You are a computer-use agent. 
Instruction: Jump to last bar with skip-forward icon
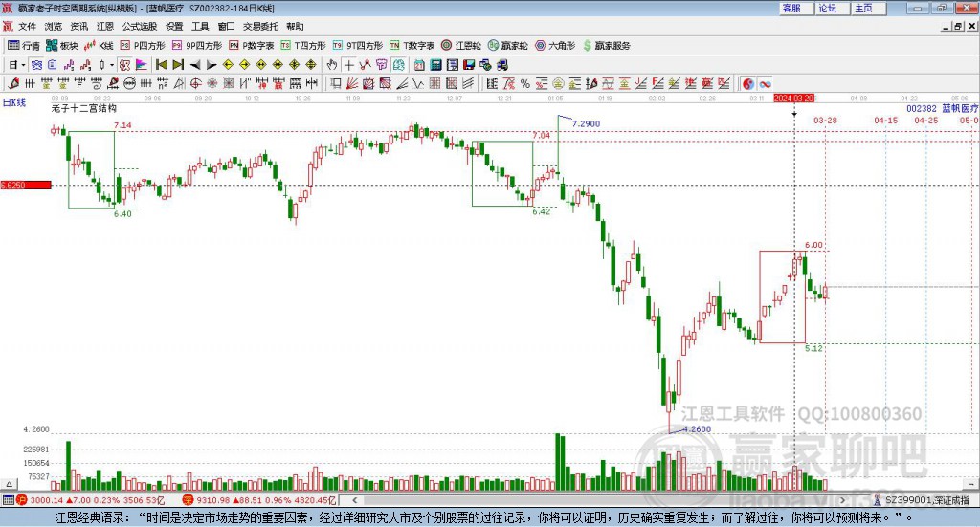pyautogui.click(x=178, y=65)
